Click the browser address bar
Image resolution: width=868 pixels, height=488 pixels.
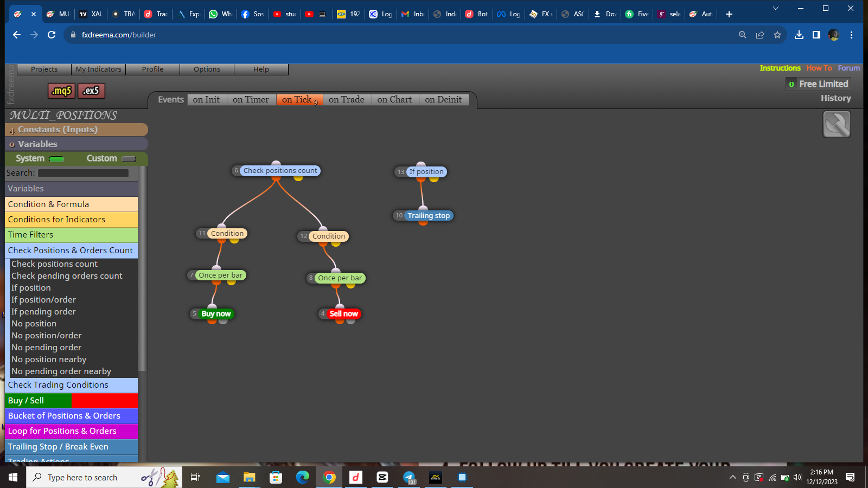[x=401, y=35]
